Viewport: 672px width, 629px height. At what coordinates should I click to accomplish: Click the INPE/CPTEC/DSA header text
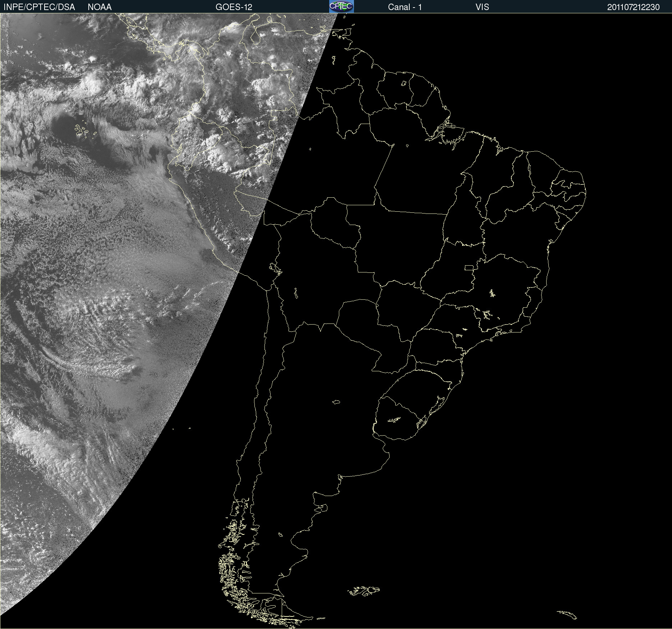[39, 7]
